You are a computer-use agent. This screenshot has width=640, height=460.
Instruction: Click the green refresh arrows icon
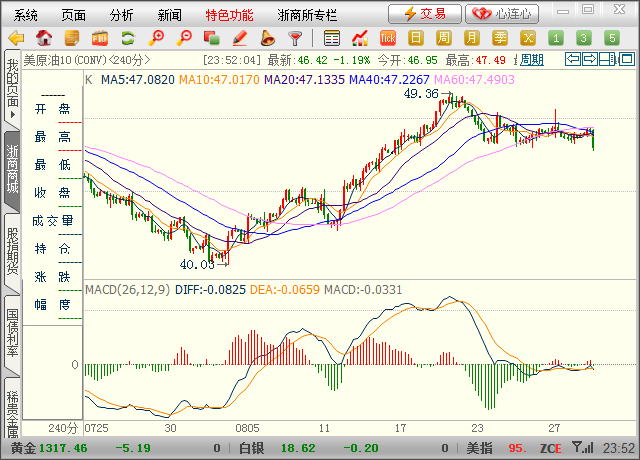coord(127,38)
